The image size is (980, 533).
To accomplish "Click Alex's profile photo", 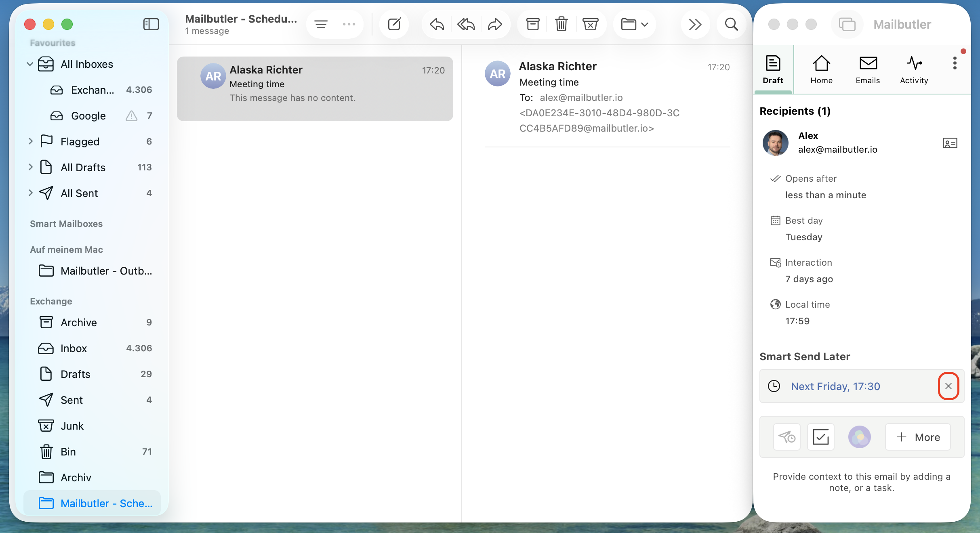I will pyautogui.click(x=775, y=143).
